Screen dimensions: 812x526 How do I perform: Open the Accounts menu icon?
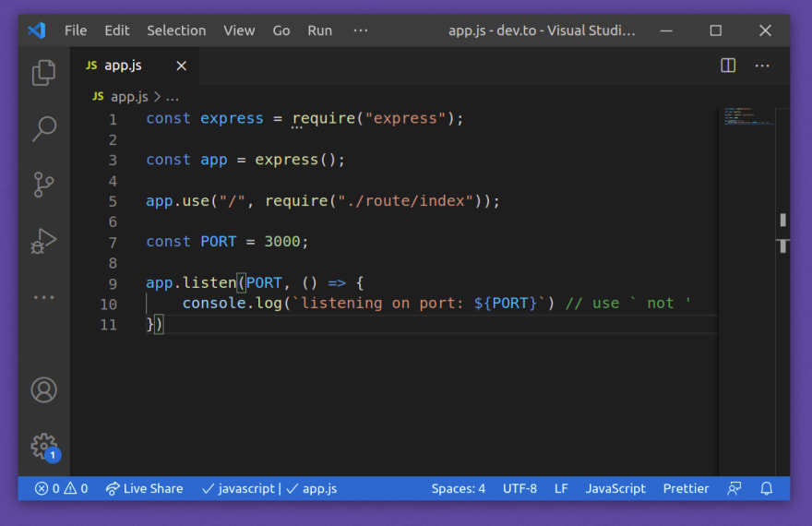click(43, 389)
